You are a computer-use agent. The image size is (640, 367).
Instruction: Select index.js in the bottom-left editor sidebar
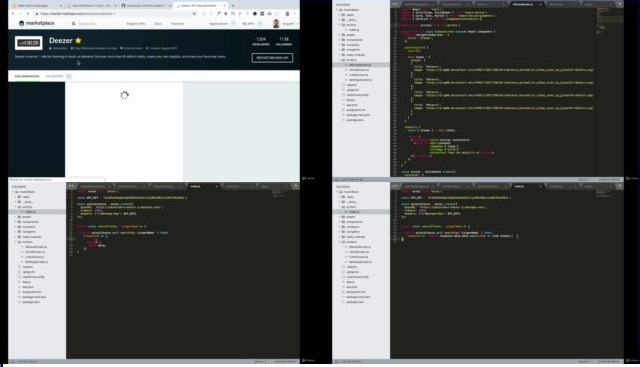29,212
